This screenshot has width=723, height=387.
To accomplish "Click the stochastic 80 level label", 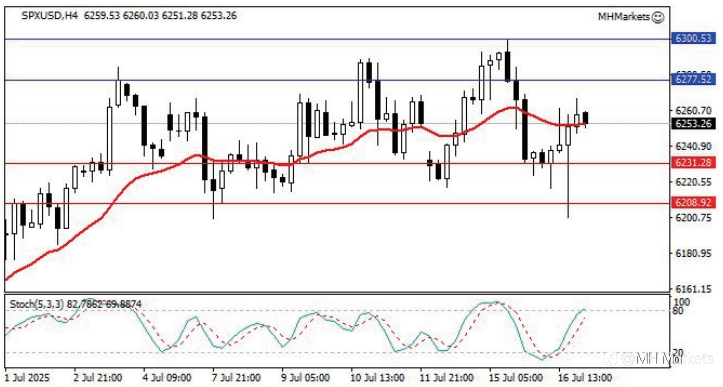I will pyautogui.click(x=678, y=311).
